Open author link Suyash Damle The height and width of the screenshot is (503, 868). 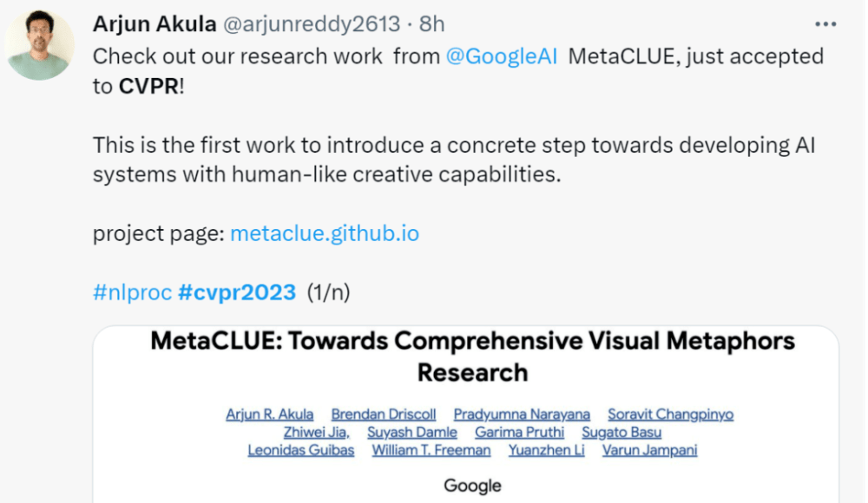click(411, 432)
